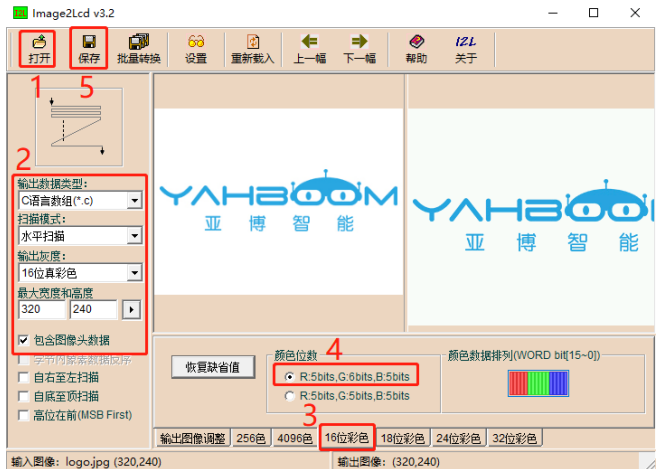Toggle 包含图像头数据 checkbox
663x469 pixels.
(x=24, y=340)
